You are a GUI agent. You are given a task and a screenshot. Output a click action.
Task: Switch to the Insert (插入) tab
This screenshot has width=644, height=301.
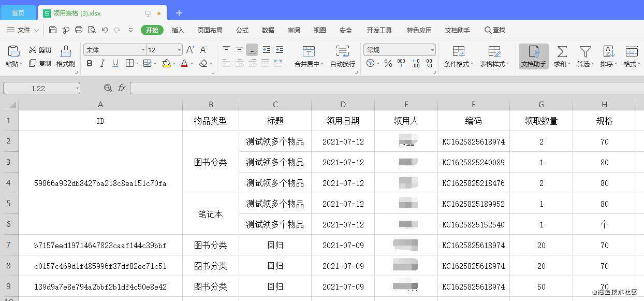click(178, 30)
